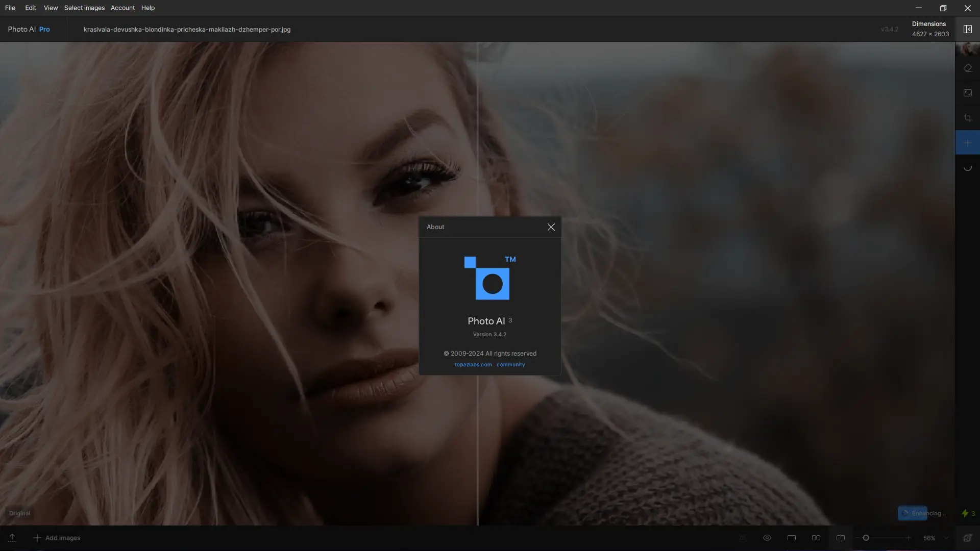
Task: Click the blue plus add-enhancement button
Action: point(967,143)
